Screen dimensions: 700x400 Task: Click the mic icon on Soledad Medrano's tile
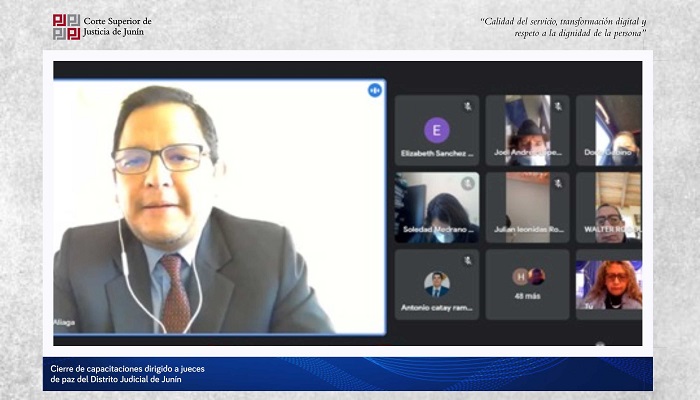pos(467,183)
